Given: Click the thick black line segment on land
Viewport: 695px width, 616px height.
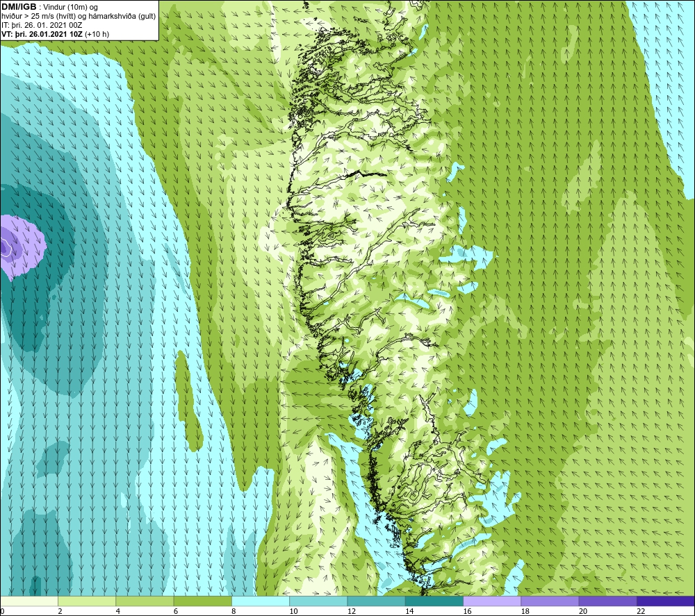Looking at the screenshot, I should 366,174.
